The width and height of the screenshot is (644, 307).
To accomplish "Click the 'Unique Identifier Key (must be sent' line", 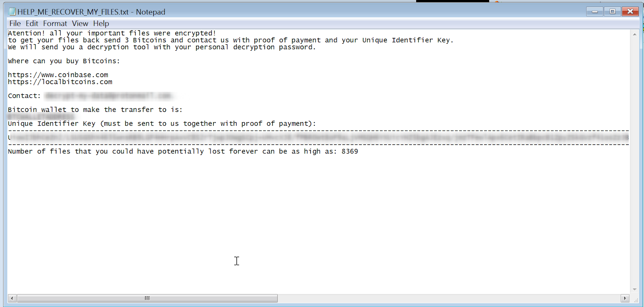I will point(162,123).
